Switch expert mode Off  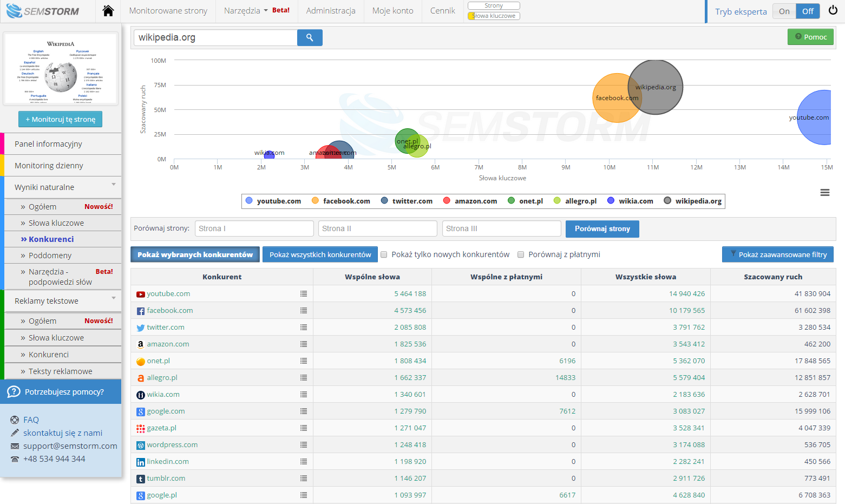tap(808, 11)
